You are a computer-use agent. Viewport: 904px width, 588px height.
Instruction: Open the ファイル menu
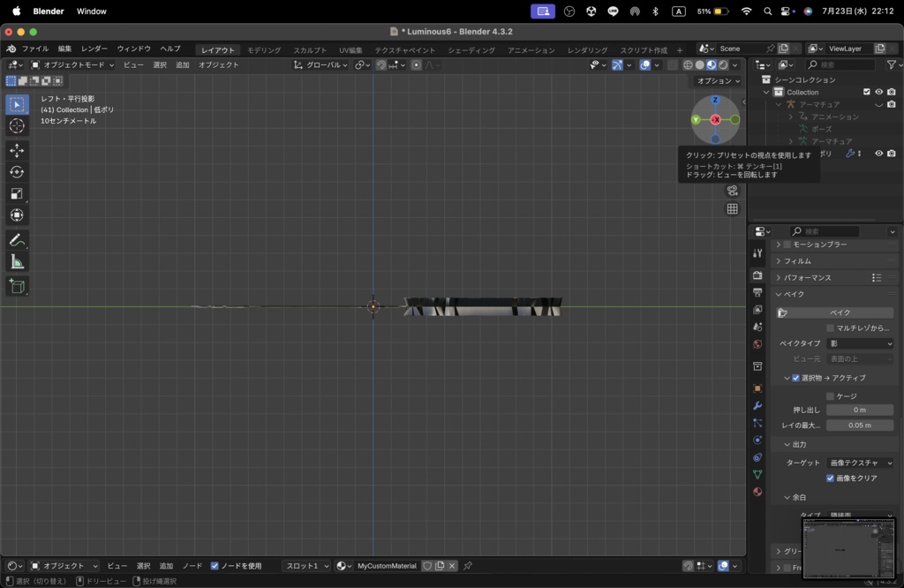pos(35,49)
